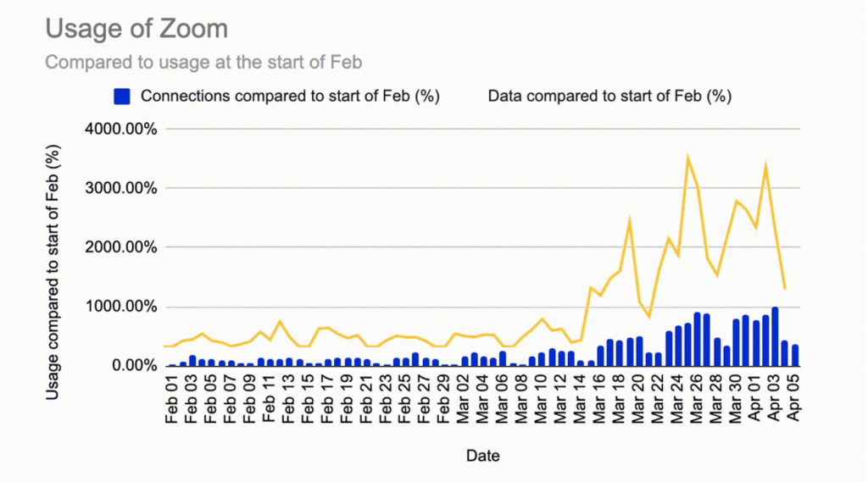Click the 'Connections compared to start of Feb (%)' legend label
The height and width of the screenshot is (482, 868).
click(x=290, y=97)
